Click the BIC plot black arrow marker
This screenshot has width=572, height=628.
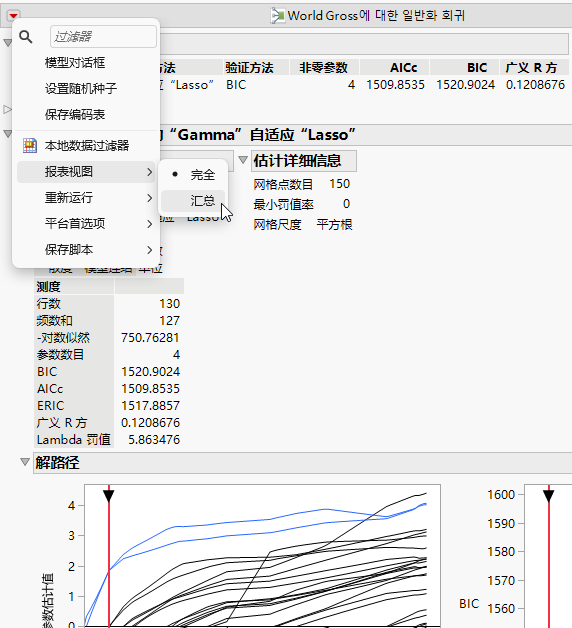pos(548,496)
